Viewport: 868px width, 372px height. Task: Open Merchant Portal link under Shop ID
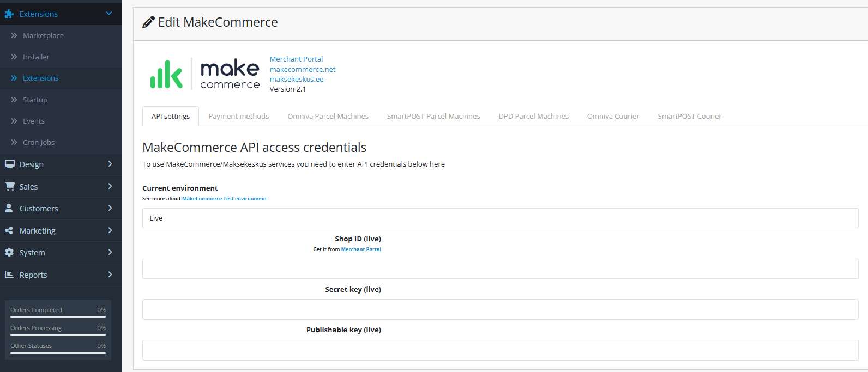tap(361, 249)
